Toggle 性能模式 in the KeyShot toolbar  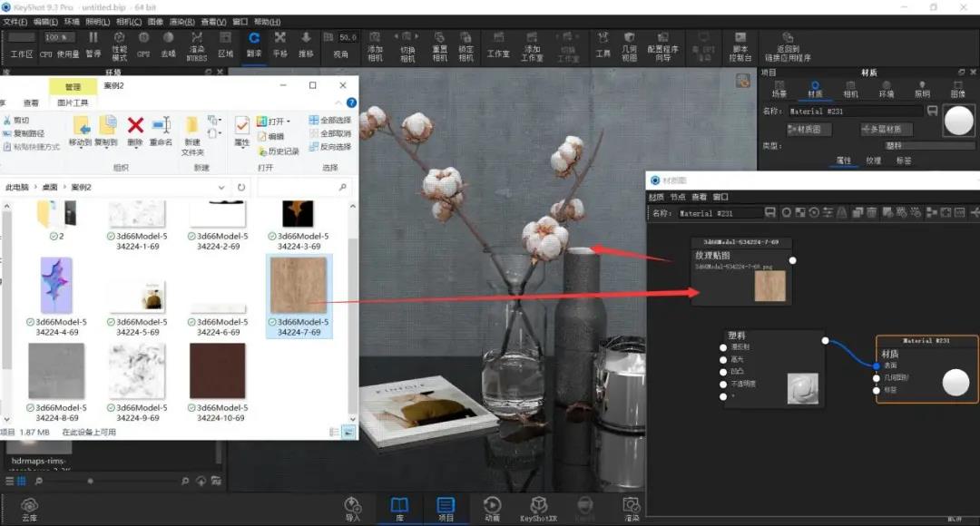tap(119, 46)
